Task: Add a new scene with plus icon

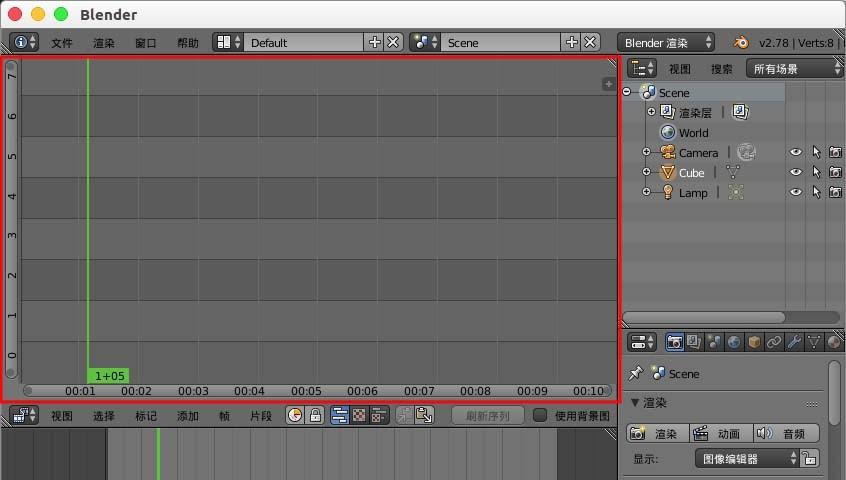Action: pyautogui.click(x=571, y=42)
